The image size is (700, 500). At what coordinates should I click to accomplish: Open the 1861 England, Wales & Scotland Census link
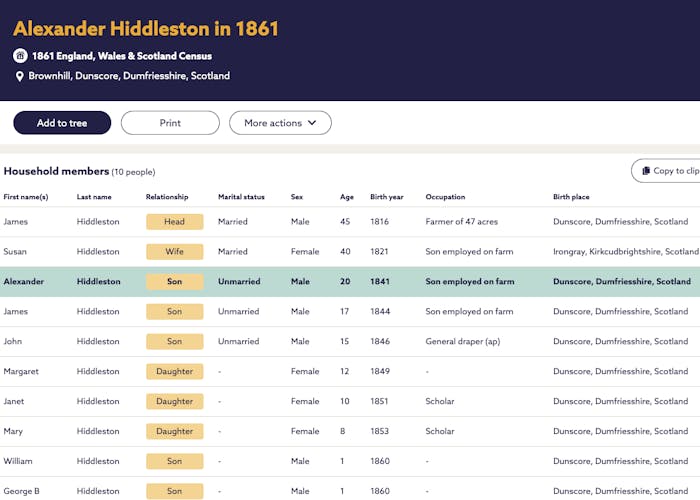(x=122, y=56)
